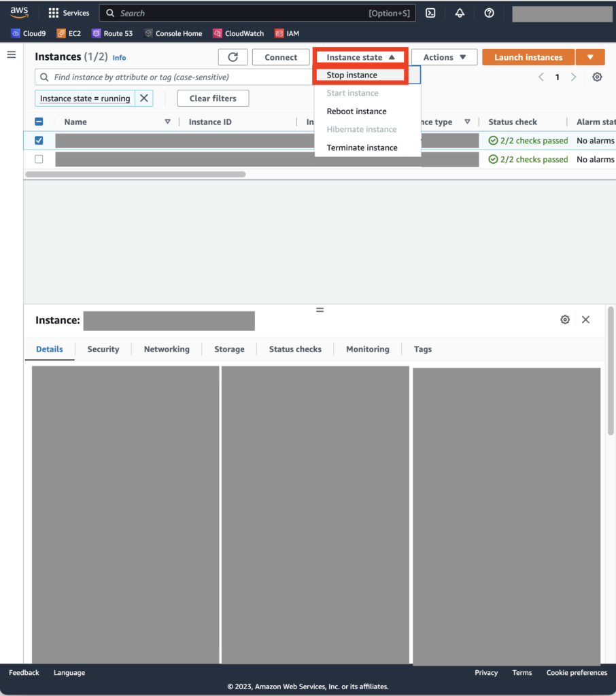Image resolution: width=616 pixels, height=696 pixels.
Task: Open the Launch instances split arrow
Action: pyautogui.click(x=590, y=57)
